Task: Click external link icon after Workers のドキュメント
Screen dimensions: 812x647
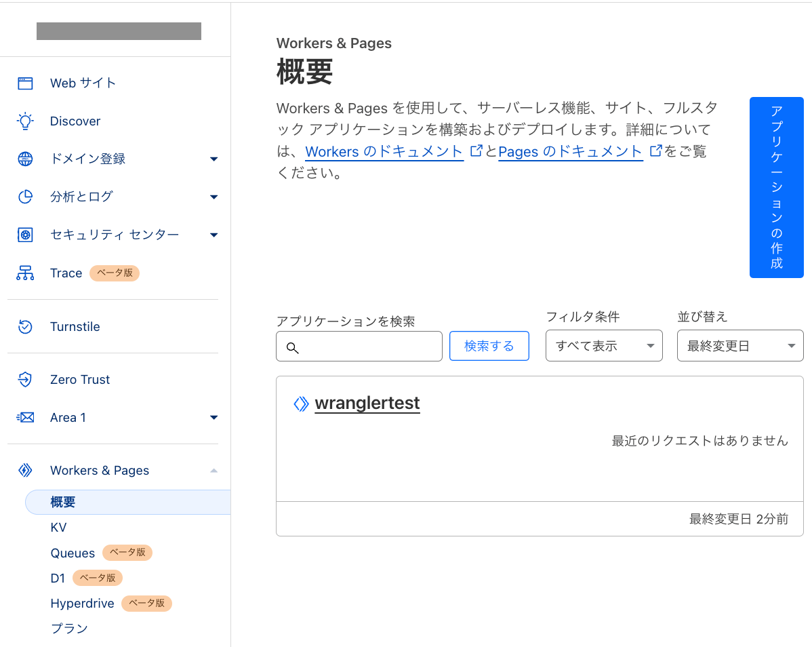Action: coord(476,151)
